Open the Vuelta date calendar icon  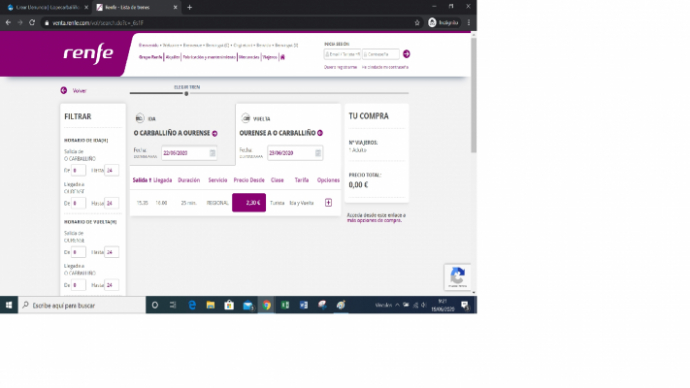click(318, 153)
